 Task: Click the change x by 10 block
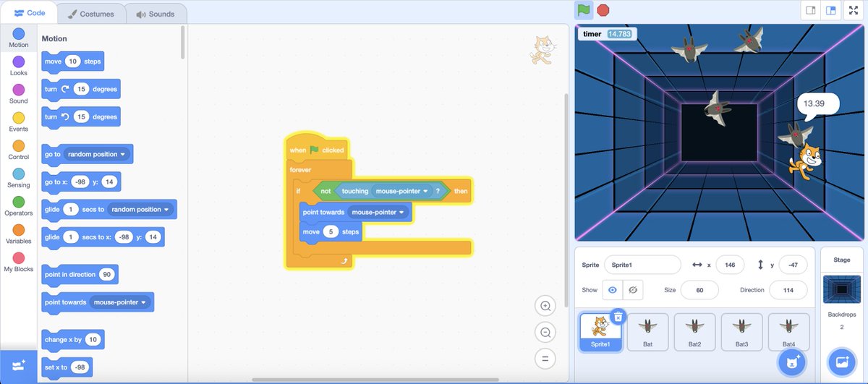[x=73, y=339]
